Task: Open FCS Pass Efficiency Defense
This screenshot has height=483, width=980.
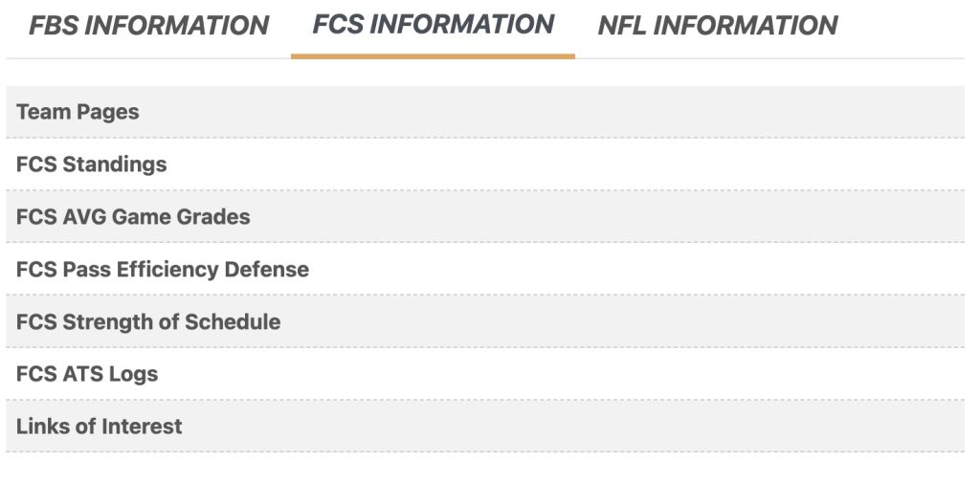Action: (x=163, y=270)
